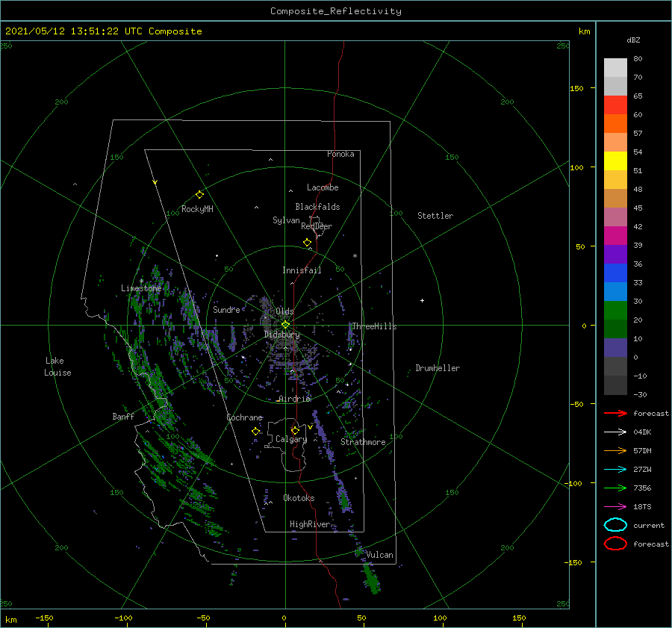Click the Olds label
Viewport: 672px width, 628px height.
coord(284,311)
